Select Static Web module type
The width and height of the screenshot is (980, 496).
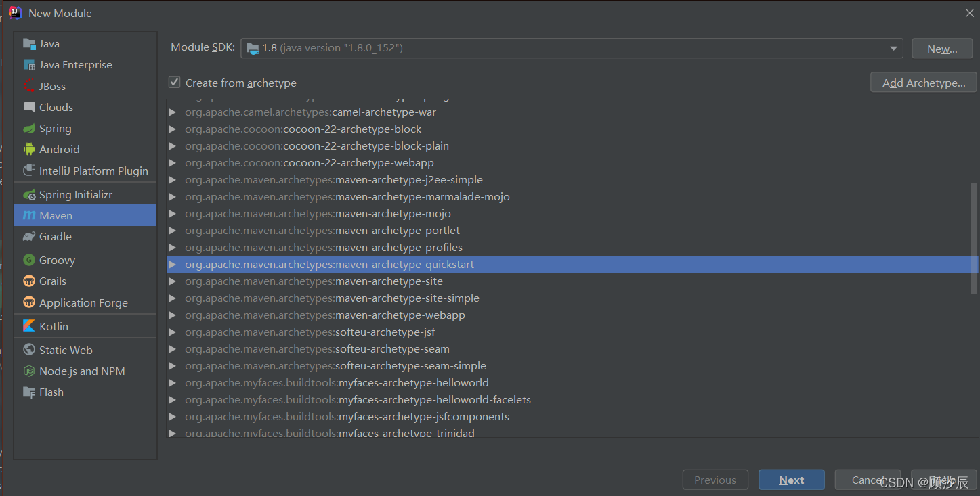pos(85,350)
